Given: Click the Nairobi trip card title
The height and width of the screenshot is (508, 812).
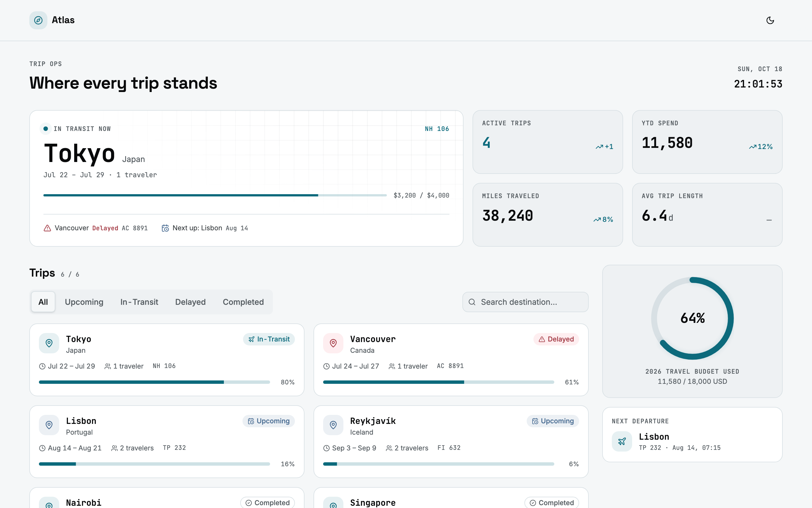Looking at the screenshot, I should tap(83, 503).
